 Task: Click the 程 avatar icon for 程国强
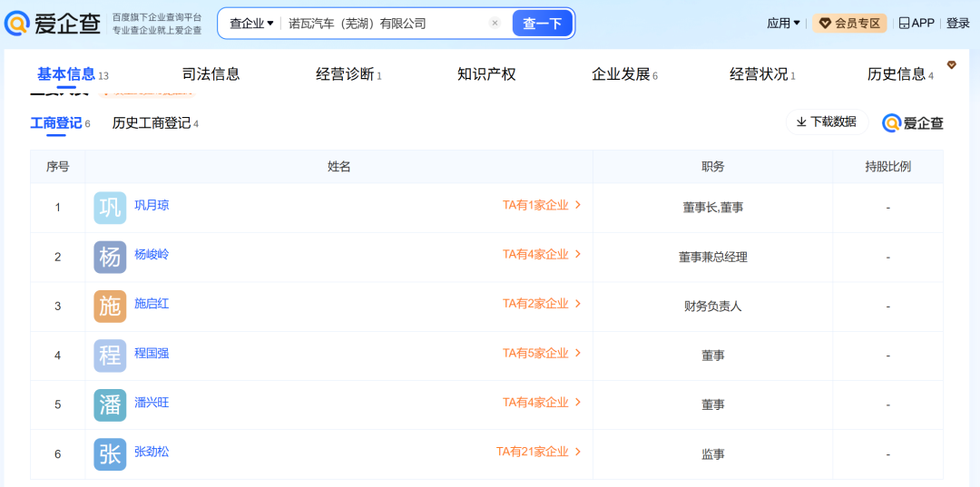[x=110, y=356]
